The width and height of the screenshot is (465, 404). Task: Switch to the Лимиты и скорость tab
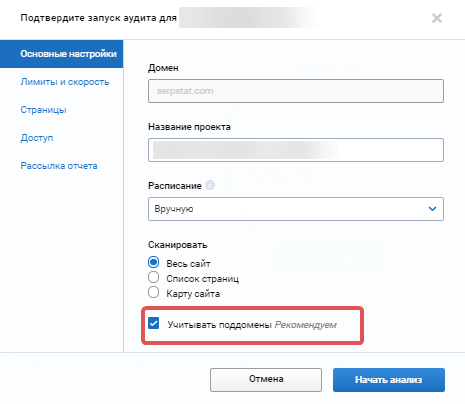pyautogui.click(x=65, y=82)
